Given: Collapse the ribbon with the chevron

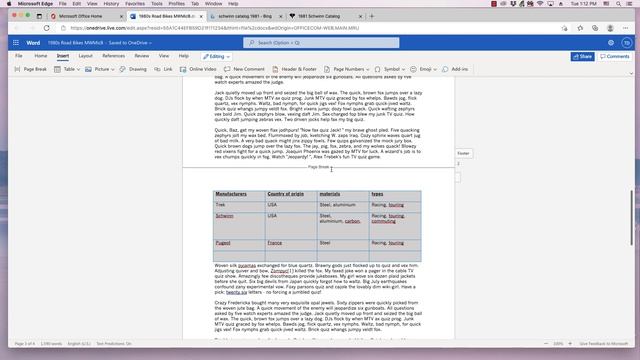Looking at the screenshot, I should [x=631, y=73].
